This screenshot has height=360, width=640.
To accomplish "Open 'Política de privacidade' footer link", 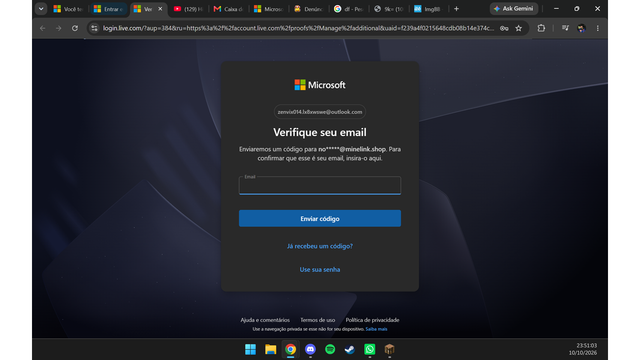I will 372,320.
